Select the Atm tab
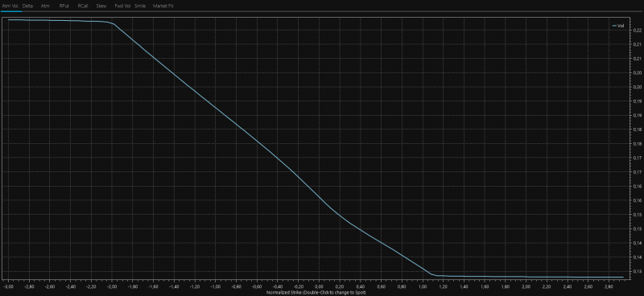This screenshot has width=644, height=296. pyautogui.click(x=45, y=6)
